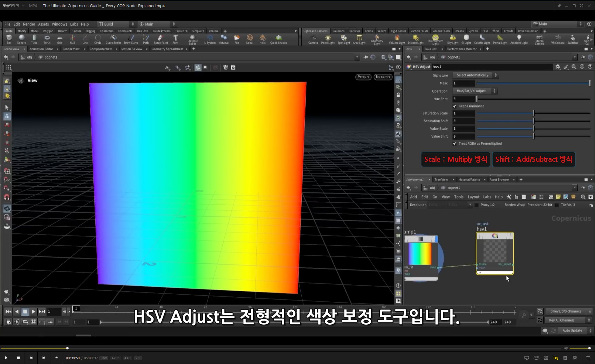
Task: Jump to first frame in timeline
Action: click(x=8, y=311)
